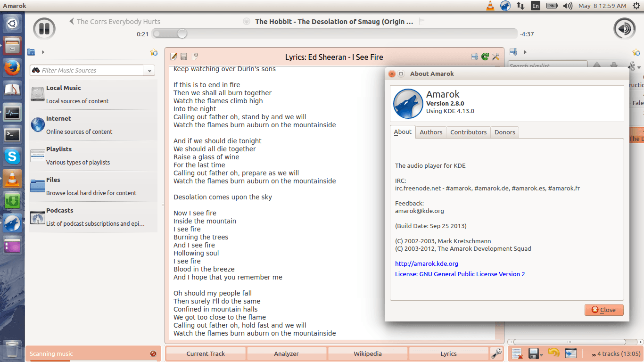Click the Internet globe icon
The width and height of the screenshot is (644, 362).
coord(38,125)
